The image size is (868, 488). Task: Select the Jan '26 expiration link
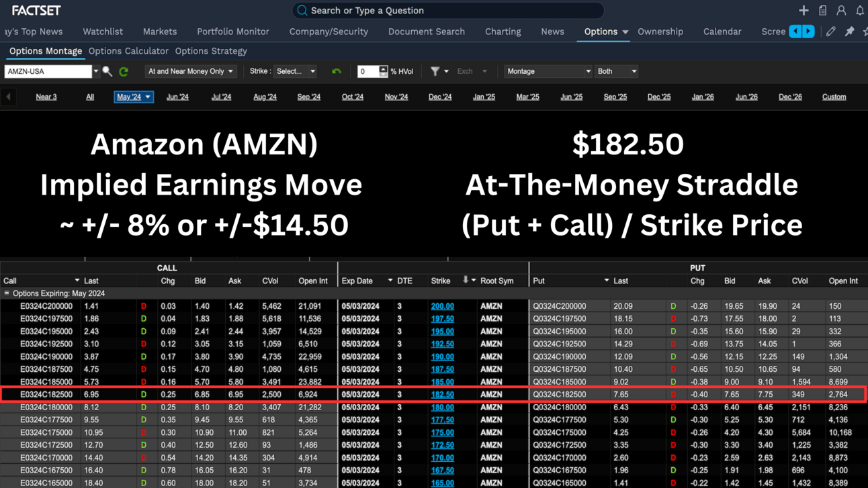(x=703, y=97)
